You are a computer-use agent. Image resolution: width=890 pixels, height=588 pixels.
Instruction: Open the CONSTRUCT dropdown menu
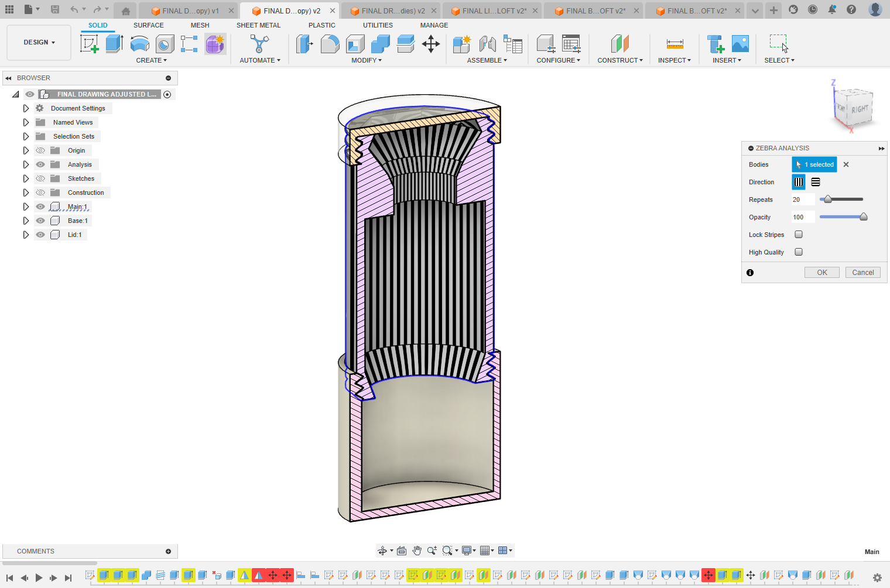620,60
